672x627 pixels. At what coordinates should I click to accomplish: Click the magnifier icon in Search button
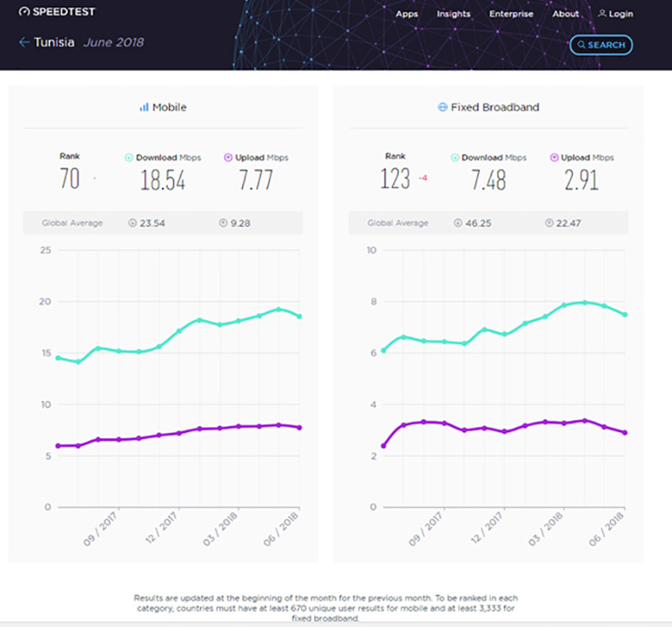[x=581, y=45]
